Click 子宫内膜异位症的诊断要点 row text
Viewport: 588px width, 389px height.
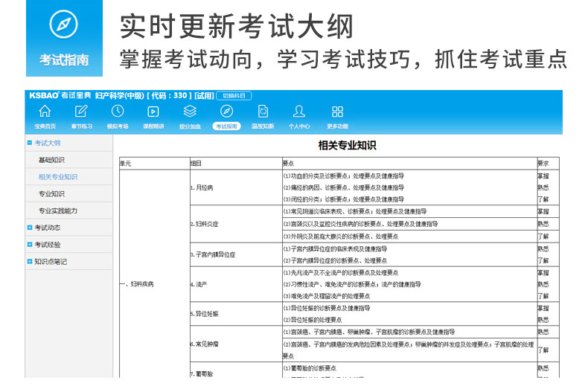click(335, 260)
